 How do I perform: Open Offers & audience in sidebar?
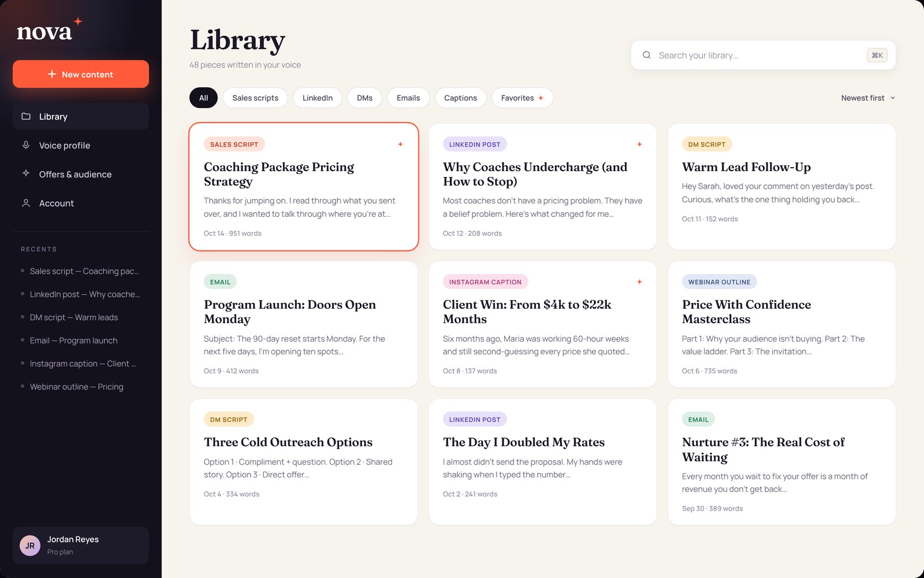[81, 174]
